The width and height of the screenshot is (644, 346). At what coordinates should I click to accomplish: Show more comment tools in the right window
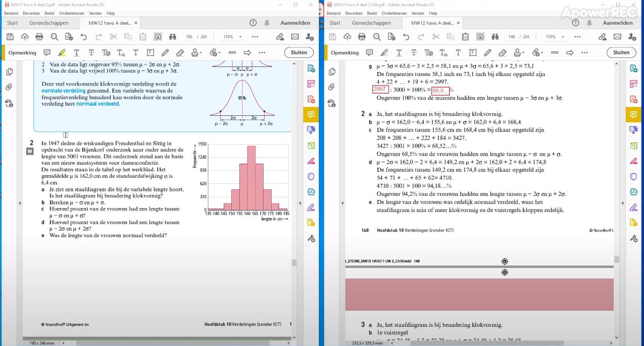pyautogui.click(x=585, y=52)
